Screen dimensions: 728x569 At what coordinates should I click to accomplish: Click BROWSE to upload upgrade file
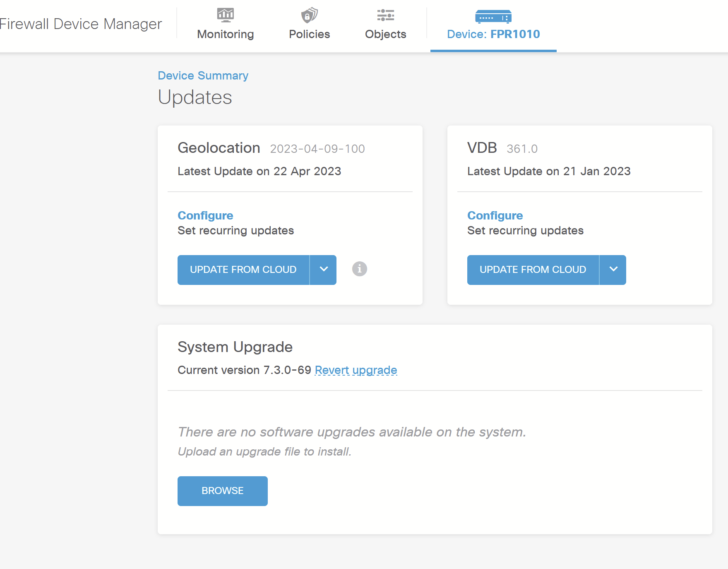tap(222, 491)
